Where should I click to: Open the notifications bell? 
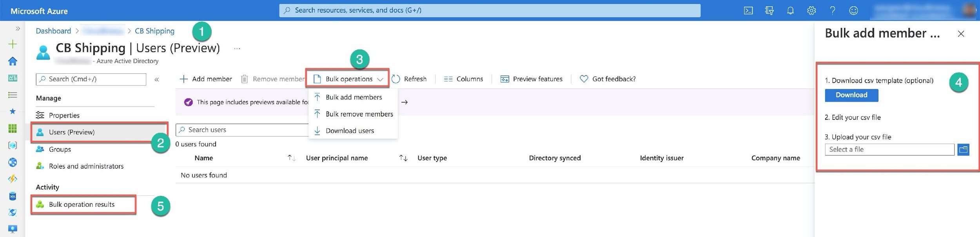[x=790, y=11]
